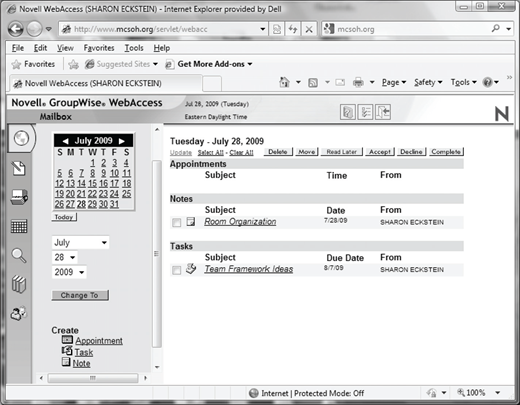Click the proxy users icon in sidebar
Viewport: 520px width, 405px height.
19,313
